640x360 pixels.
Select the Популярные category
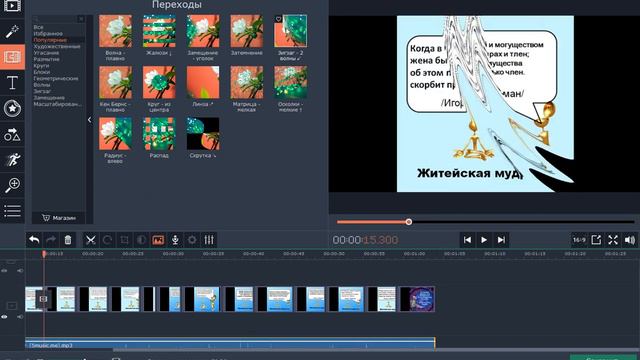pos(50,40)
